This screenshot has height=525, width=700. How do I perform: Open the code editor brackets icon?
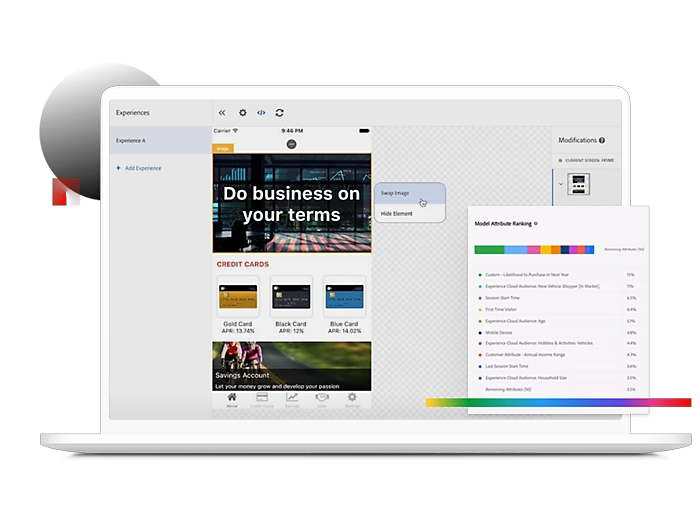click(x=261, y=113)
